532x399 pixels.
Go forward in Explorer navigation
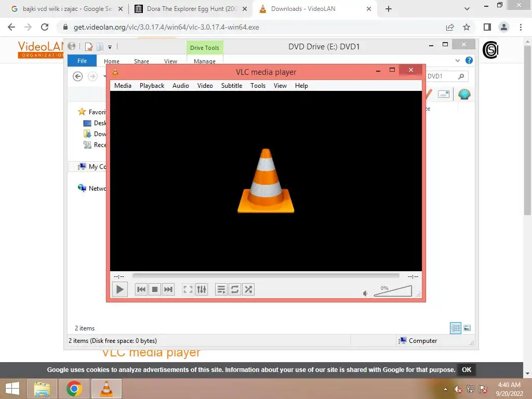pos(92,76)
